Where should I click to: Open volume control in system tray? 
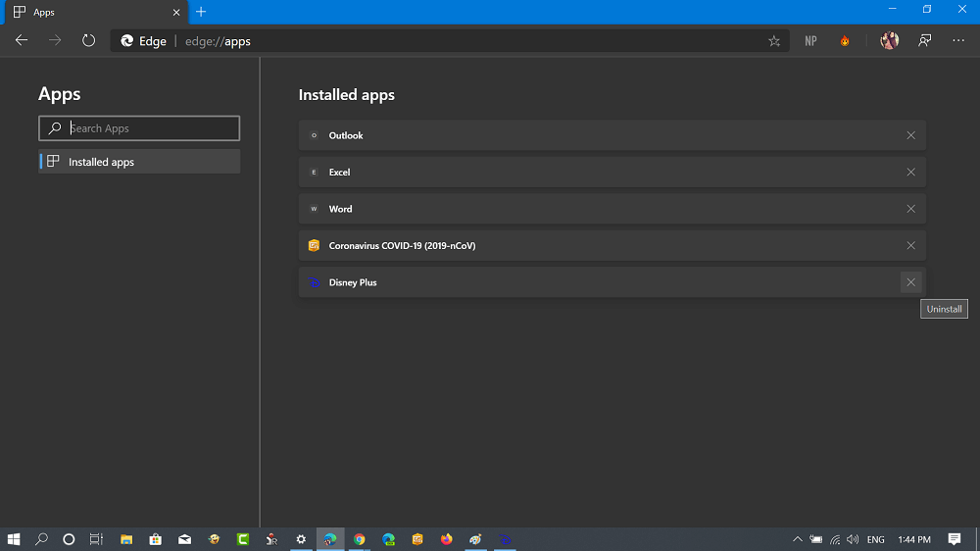[853, 539]
